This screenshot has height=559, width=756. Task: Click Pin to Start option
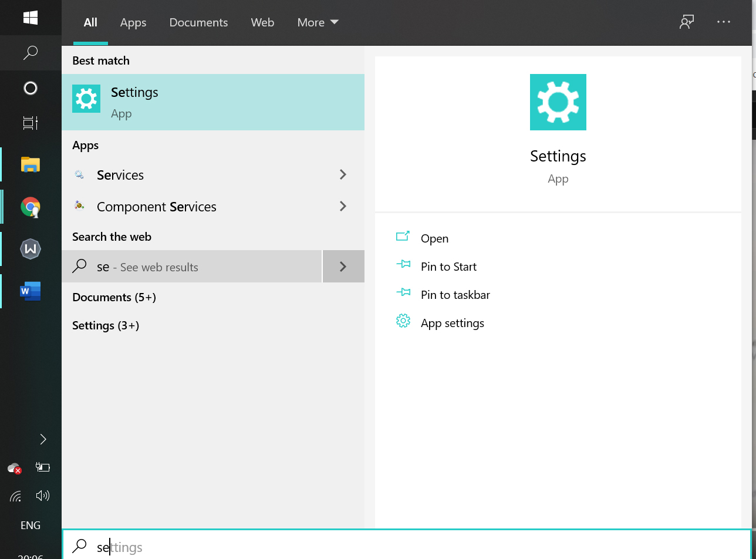pyautogui.click(x=448, y=267)
